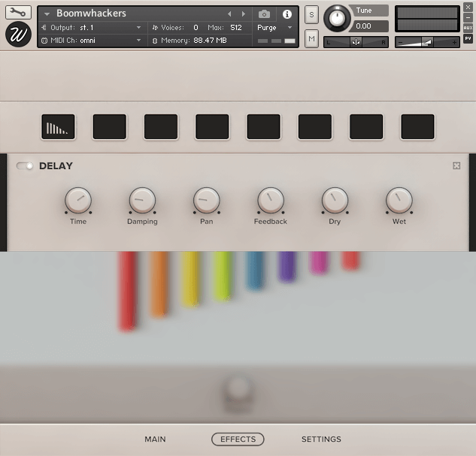Select the seventh empty effect slot
476x456 pixels.
tap(366, 127)
